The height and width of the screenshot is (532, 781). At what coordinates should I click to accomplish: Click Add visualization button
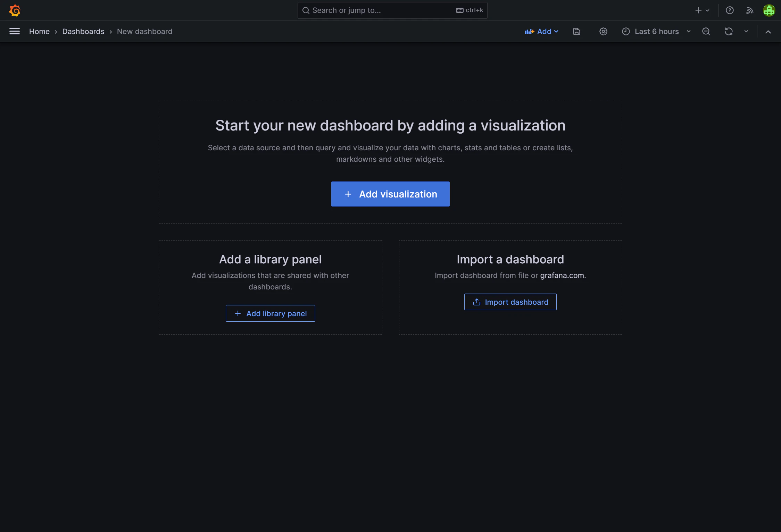click(x=390, y=194)
